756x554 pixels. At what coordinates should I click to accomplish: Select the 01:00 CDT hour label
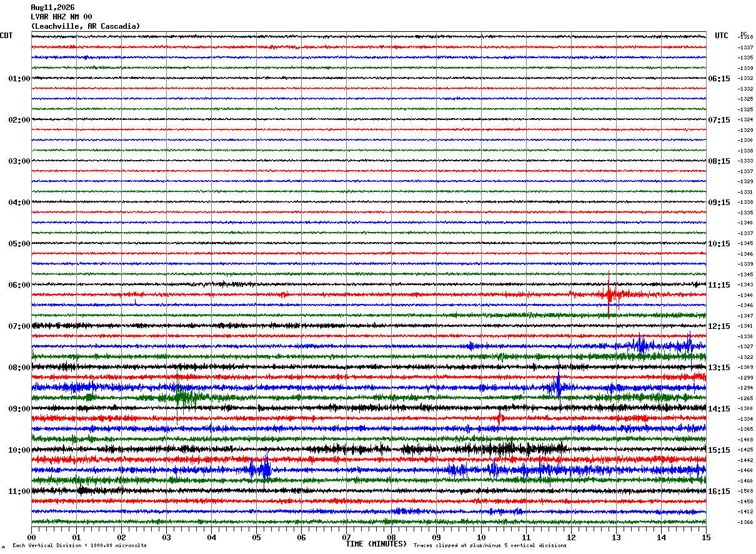pos(19,79)
